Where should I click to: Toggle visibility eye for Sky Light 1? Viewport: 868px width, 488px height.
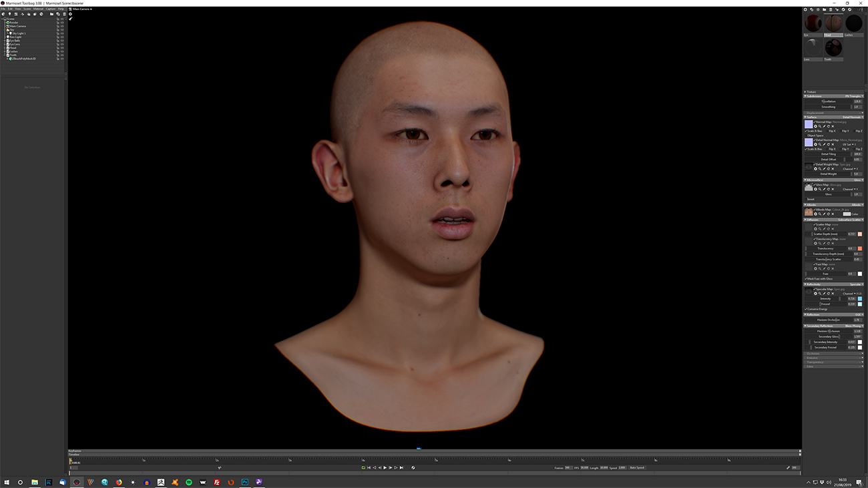[62, 33]
